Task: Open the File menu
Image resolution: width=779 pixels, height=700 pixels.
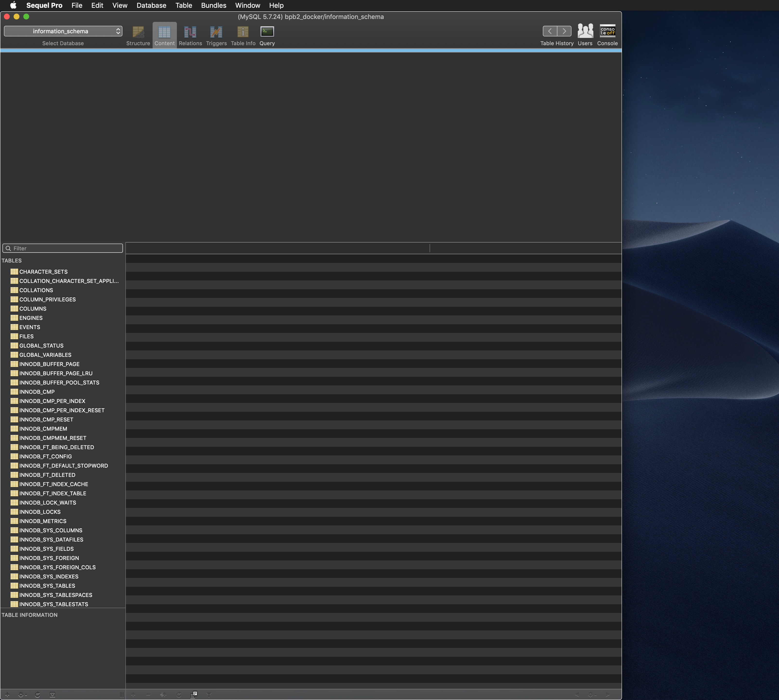Action: click(77, 5)
